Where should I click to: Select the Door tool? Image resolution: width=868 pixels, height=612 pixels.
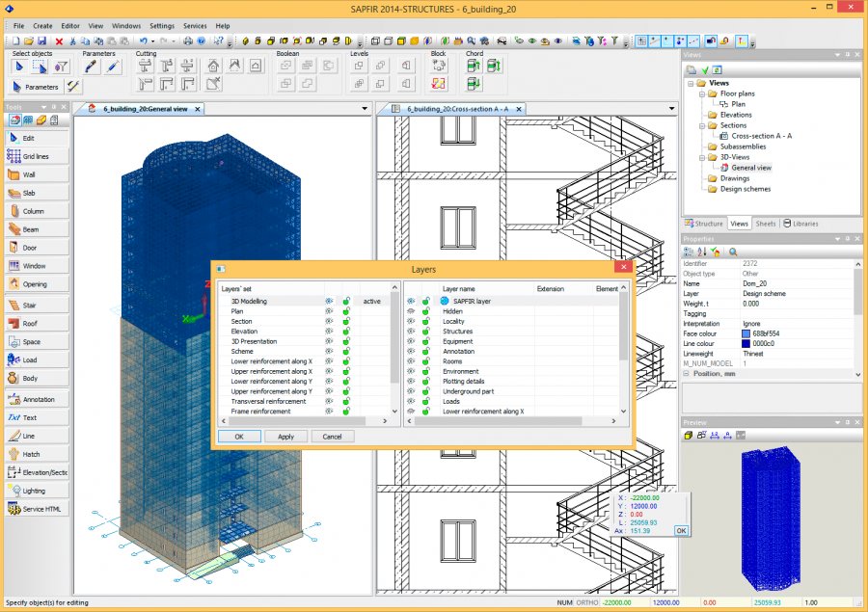(37, 248)
